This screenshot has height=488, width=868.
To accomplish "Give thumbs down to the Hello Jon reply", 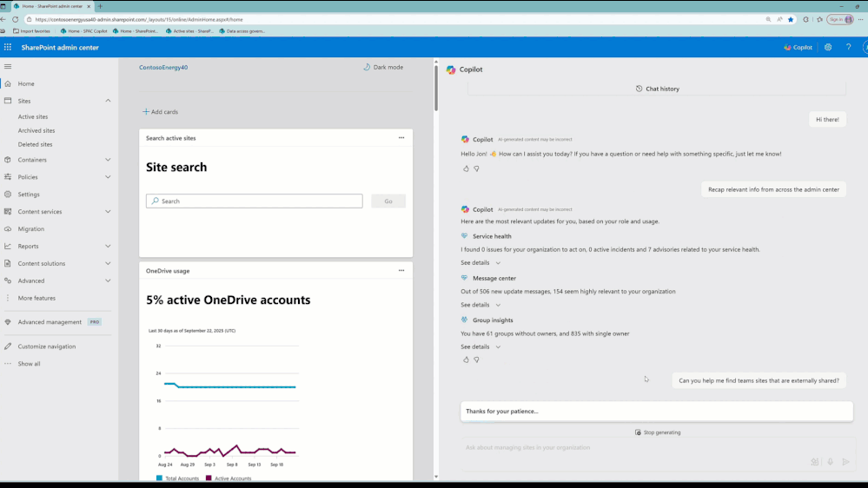I will (x=477, y=168).
